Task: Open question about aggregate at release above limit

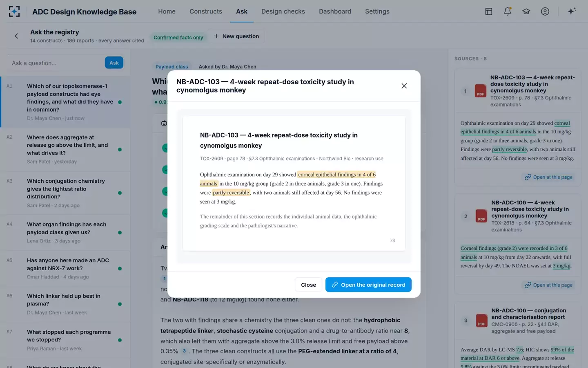Action: [x=65, y=149]
